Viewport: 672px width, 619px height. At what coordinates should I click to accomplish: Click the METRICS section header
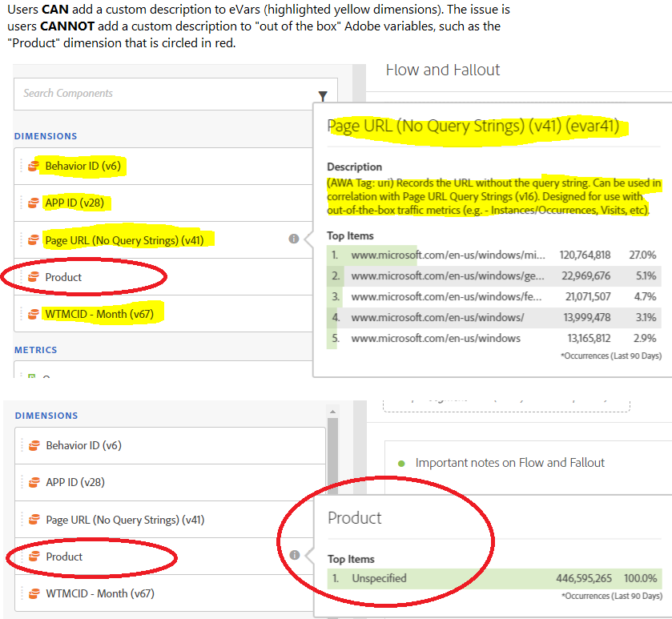(36, 350)
